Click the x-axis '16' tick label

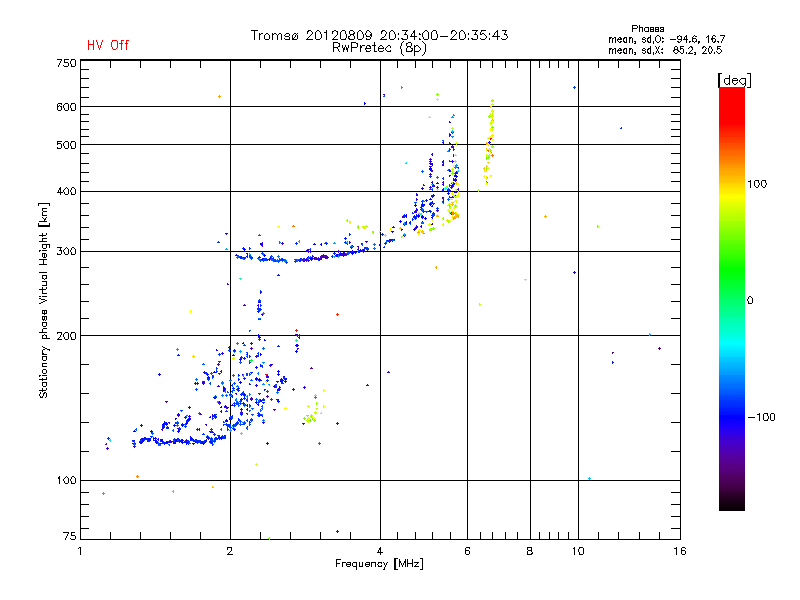(680, 551)
